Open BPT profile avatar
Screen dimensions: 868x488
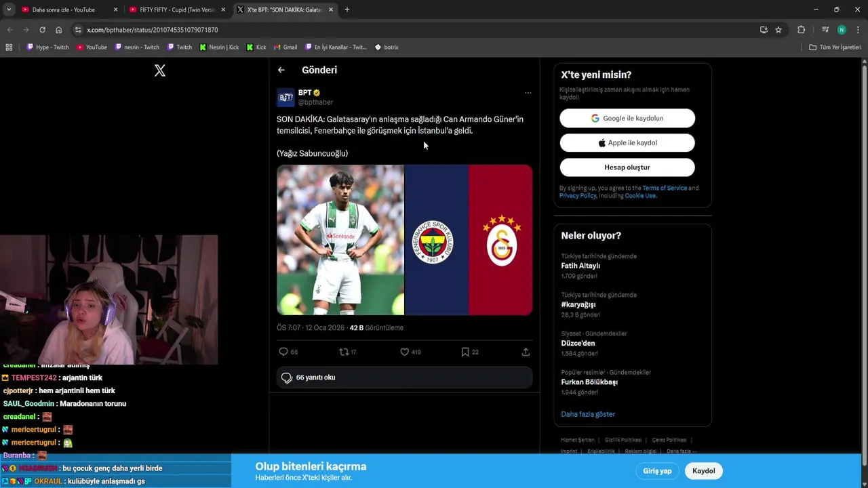[x=285, y=97]
